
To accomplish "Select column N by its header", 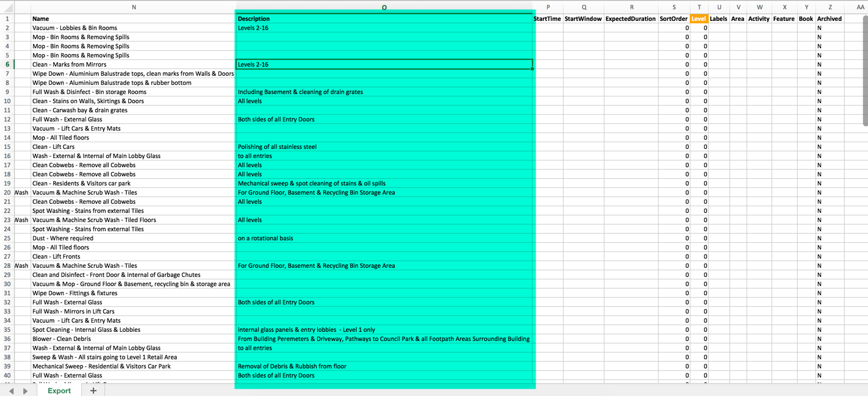I will pyautogui.click(x=134, y=7).
